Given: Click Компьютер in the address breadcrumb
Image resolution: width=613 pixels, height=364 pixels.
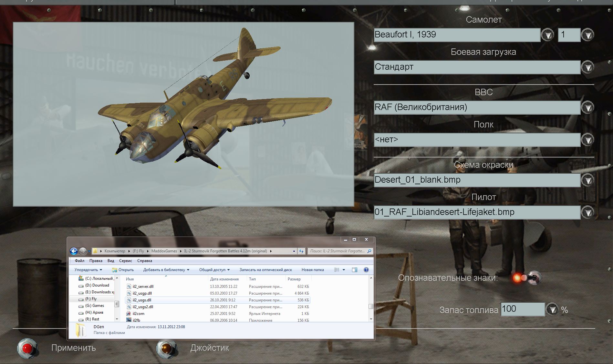Looking at the screenshot, I should [115, 251].
